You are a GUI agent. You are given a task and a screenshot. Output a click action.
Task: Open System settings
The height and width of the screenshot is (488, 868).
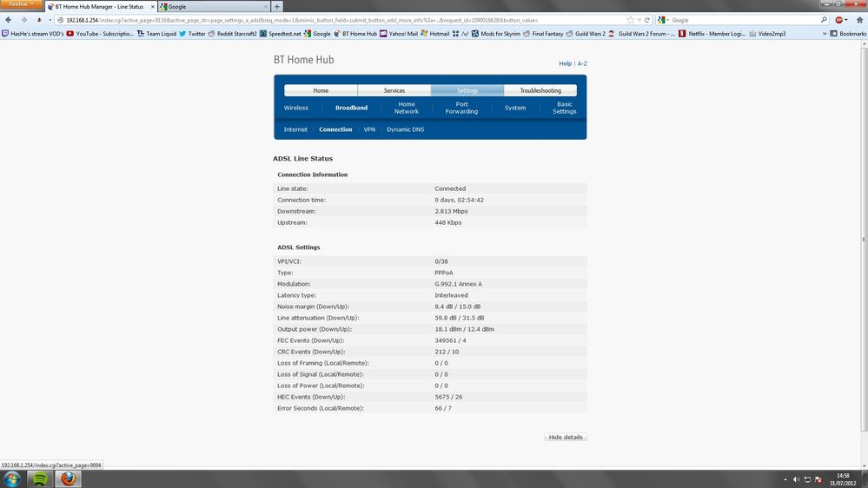(515, 108)
